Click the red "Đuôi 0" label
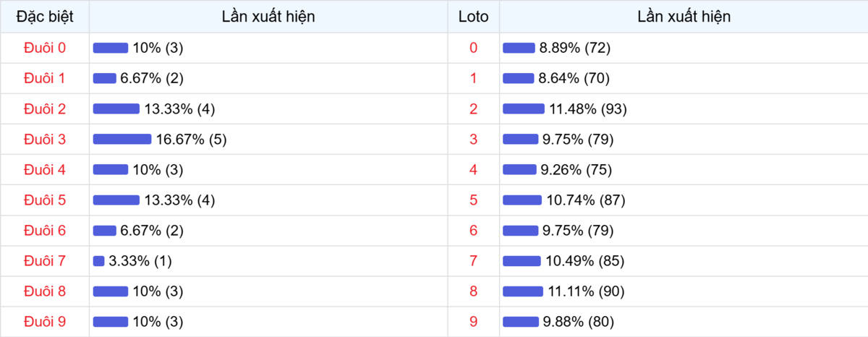 coord(45,48)
